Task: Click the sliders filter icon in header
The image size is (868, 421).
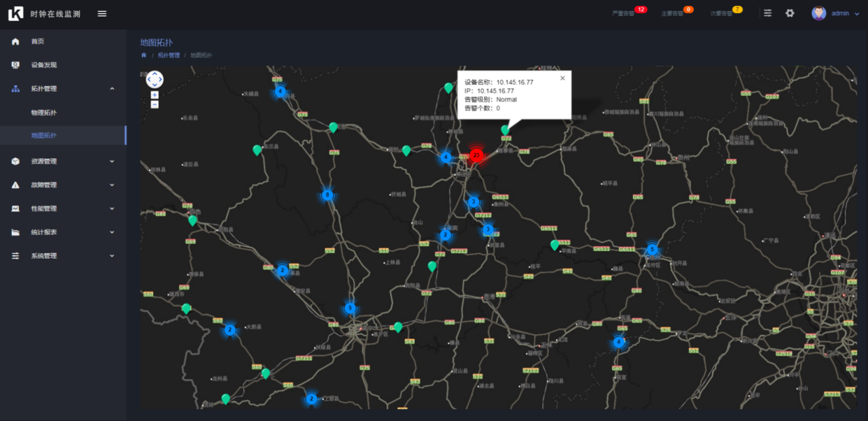Action: point(768,13)
